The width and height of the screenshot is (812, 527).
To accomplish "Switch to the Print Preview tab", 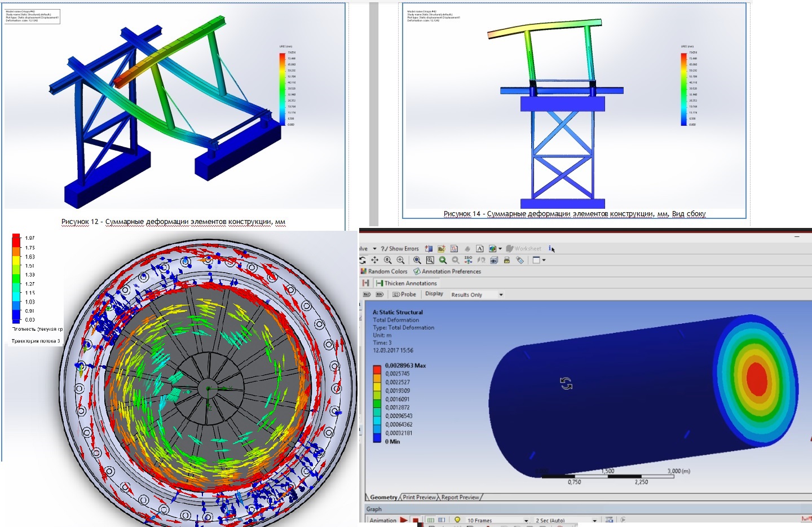I will pos(420,497).
